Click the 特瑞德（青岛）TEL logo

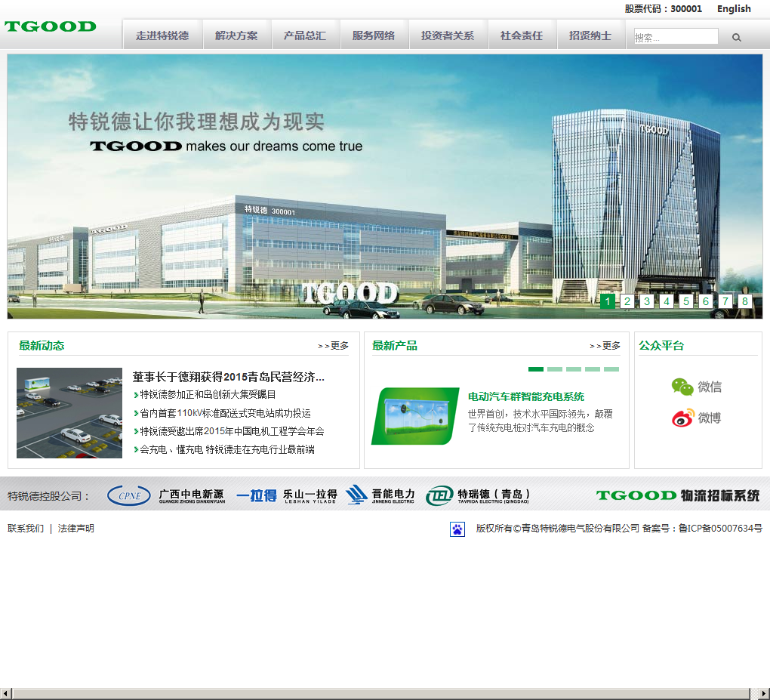click(478, 495)
